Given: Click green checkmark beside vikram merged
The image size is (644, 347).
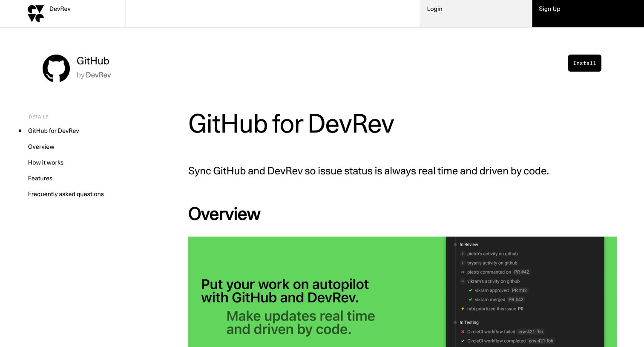Looking at the screenshot, I should pyautogui.click(x=470, y=300).
